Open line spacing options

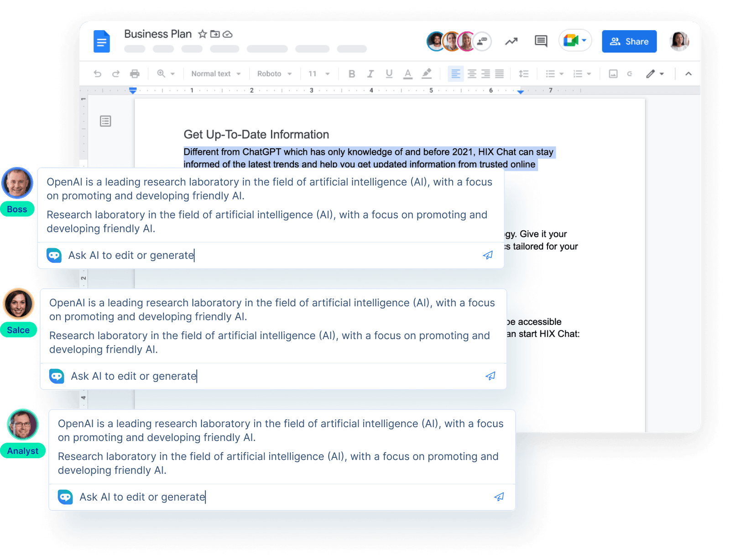[524, 74]
